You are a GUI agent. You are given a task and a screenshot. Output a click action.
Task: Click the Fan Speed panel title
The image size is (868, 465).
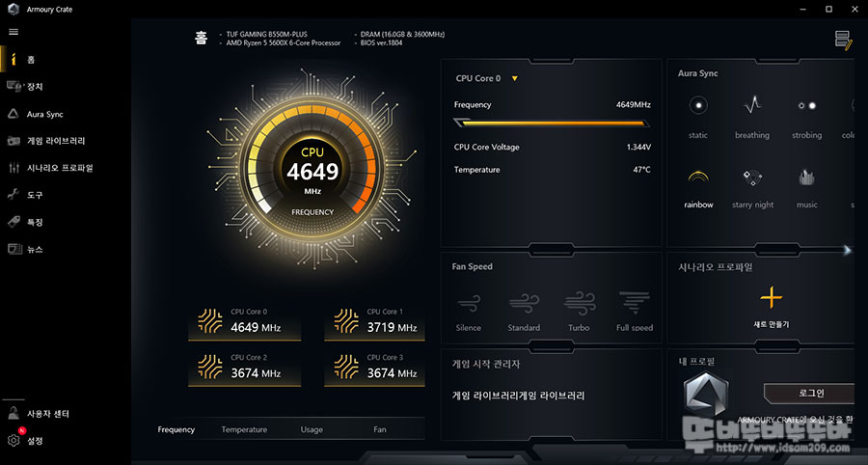tap(472, 267)
